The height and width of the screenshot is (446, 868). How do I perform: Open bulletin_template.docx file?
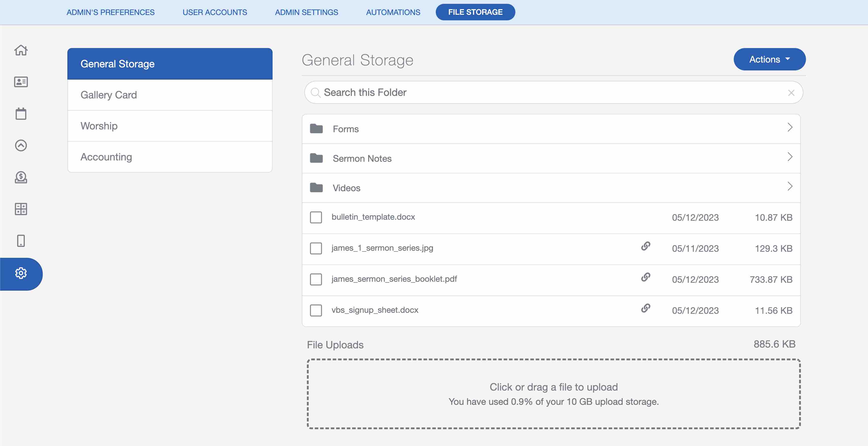[x=373, y=217]
